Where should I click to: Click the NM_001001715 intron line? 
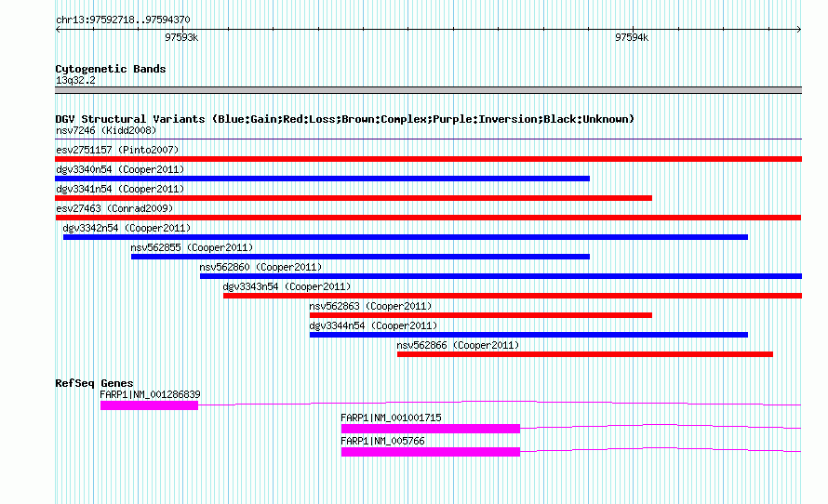(661, 425)
